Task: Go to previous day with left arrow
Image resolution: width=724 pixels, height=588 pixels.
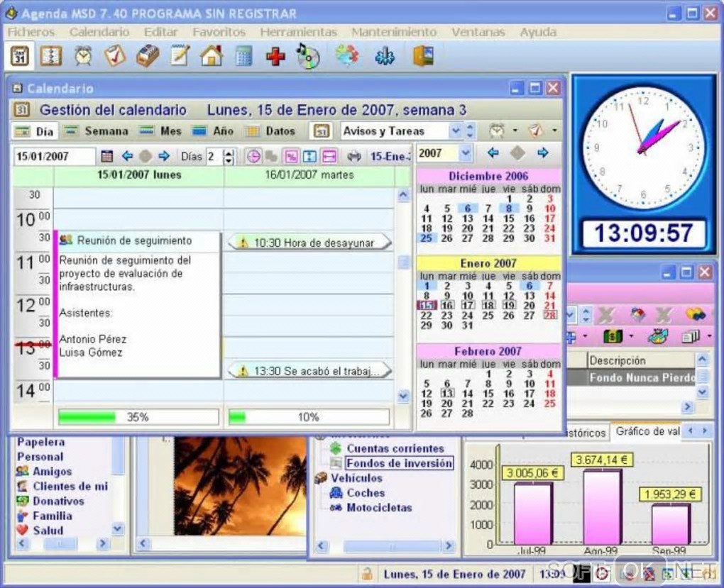Action: [127, 157]
